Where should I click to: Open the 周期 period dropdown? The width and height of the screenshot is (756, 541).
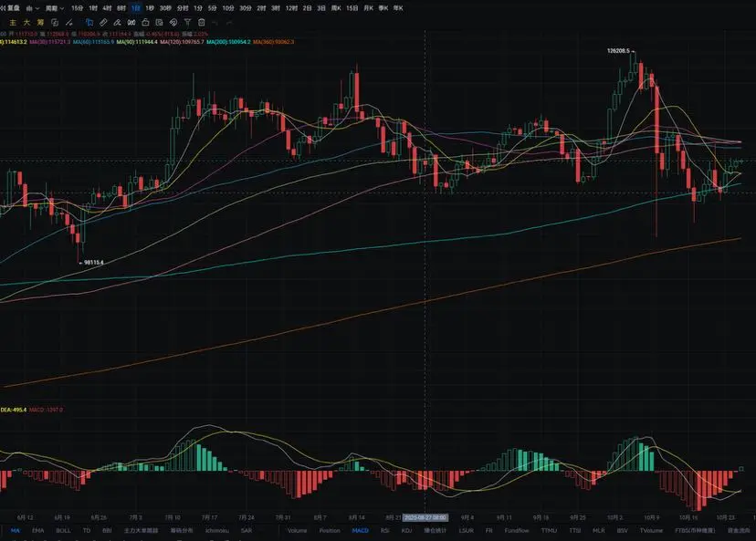tap(55, 8)
